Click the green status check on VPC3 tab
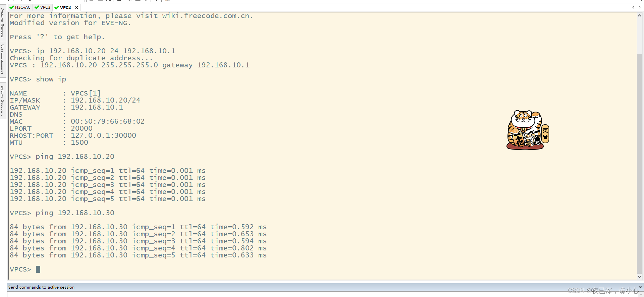644x297 pixels. (x=36, y=7)
